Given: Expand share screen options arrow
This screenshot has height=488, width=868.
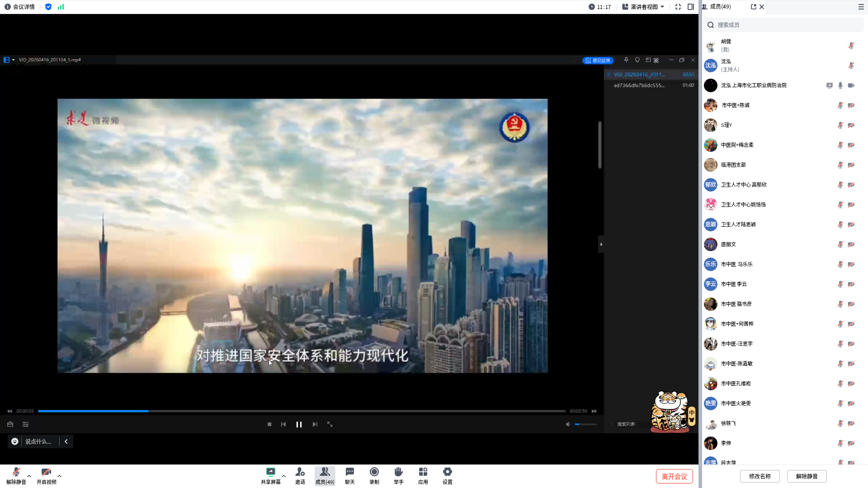Looking at the screenshot, I should tap(283, 476).
